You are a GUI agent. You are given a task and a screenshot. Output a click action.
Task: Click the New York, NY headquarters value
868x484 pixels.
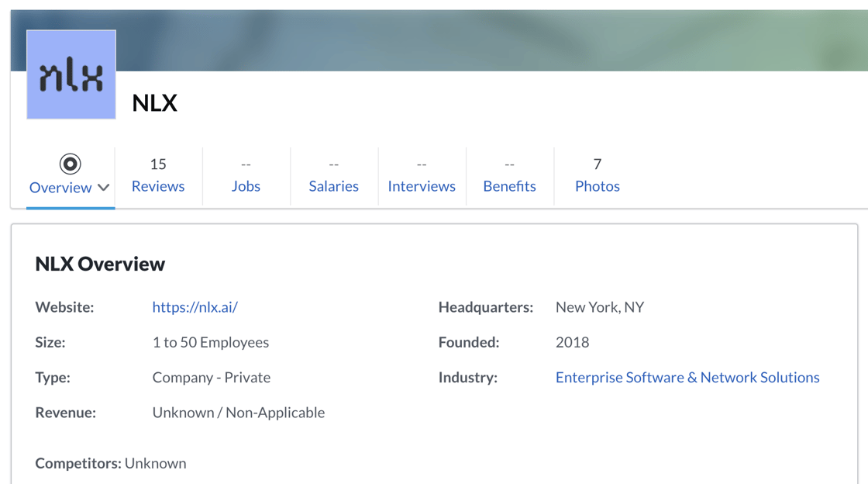pos(599,307)
